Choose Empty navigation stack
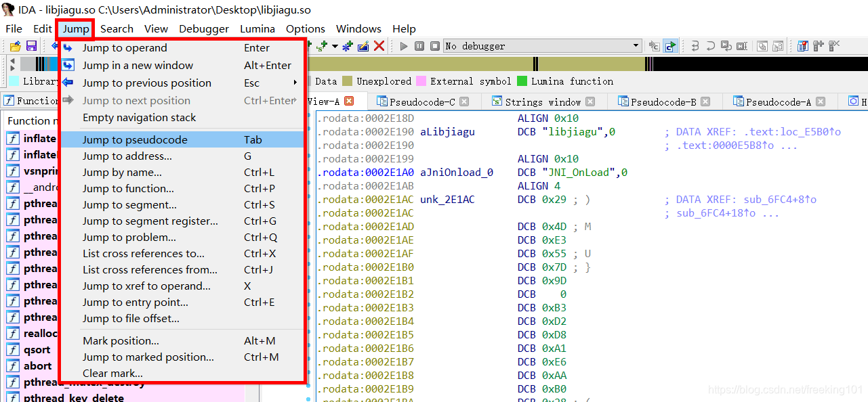Image resolution: width=868 pixels, height=402 pixels. pyautogui.click(x=182, y=117)
